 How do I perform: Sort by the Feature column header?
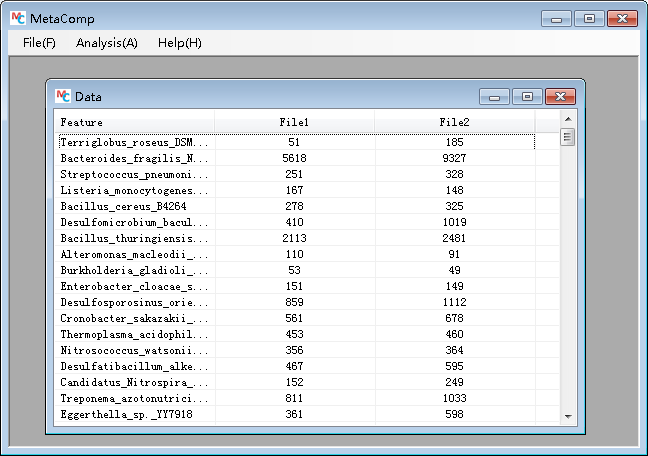[x=134, y=122]
